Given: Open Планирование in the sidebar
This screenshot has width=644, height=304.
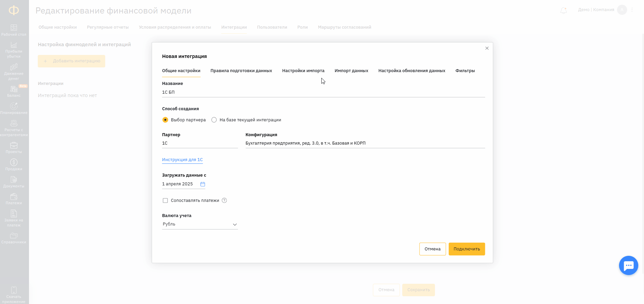Looking at the screenshot, I should 14,109.
